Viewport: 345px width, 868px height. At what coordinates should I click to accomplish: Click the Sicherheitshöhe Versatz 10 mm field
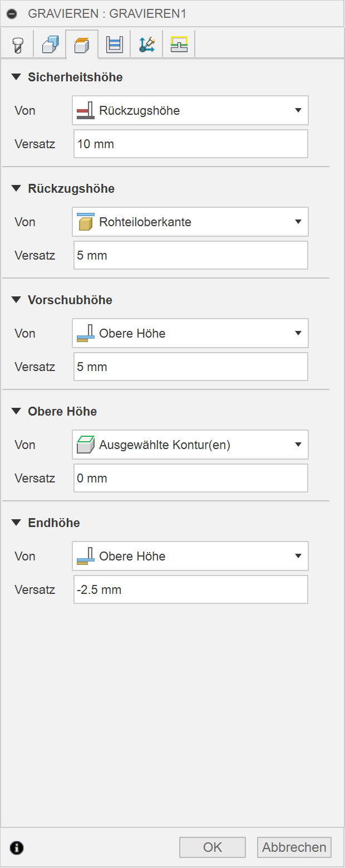190,144
